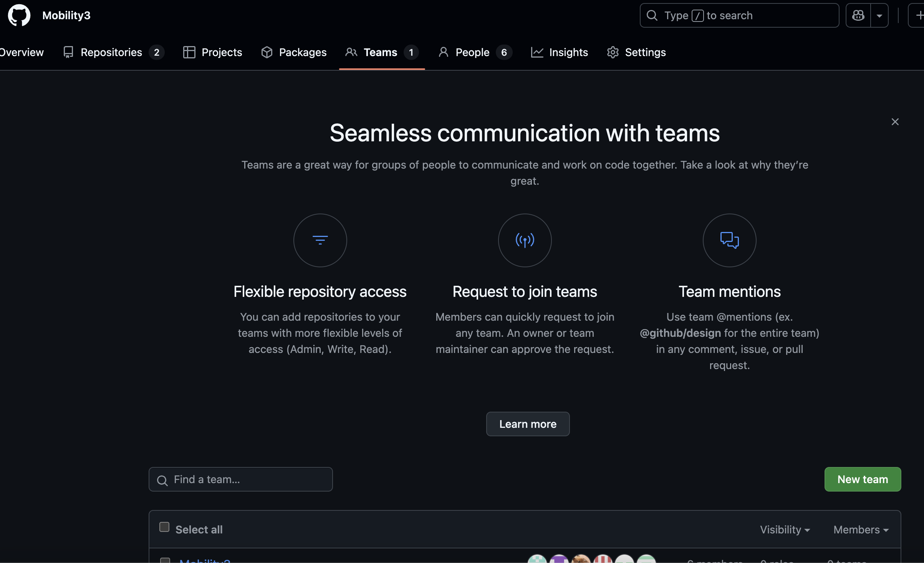
Task: Dismiss the Seamless communication banner
Action: pyautogui.click(x=895, y=122)
